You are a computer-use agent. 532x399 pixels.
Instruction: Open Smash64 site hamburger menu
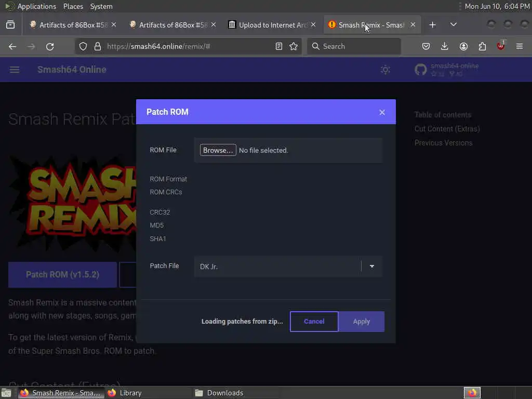click(x=15, y=70)
